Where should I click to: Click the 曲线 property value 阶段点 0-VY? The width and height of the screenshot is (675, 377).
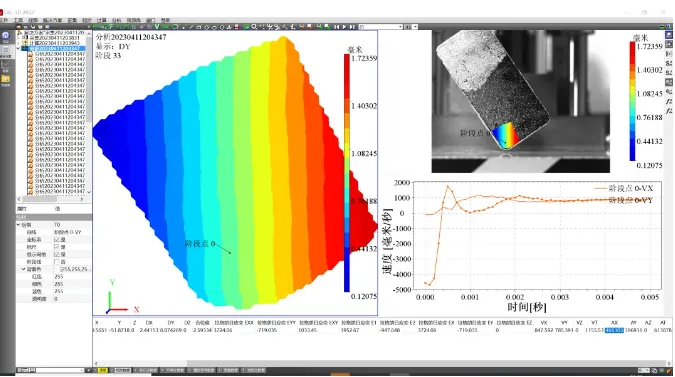(x=68, y=232)
